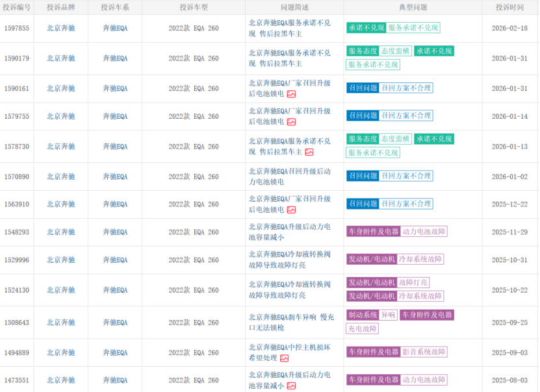Click 充电故障 tag in row 1508643
This screenshot has width=540, height=392.
coord(363,329)
